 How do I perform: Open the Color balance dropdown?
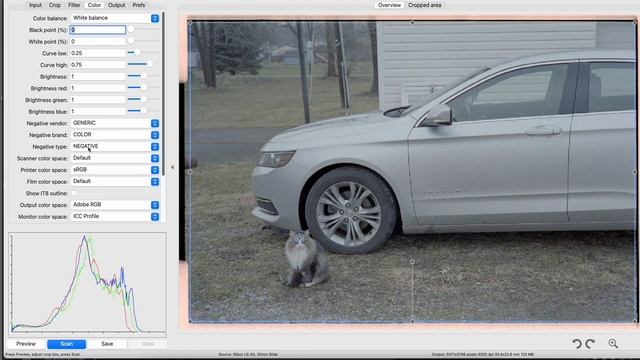tap(115, 18)
